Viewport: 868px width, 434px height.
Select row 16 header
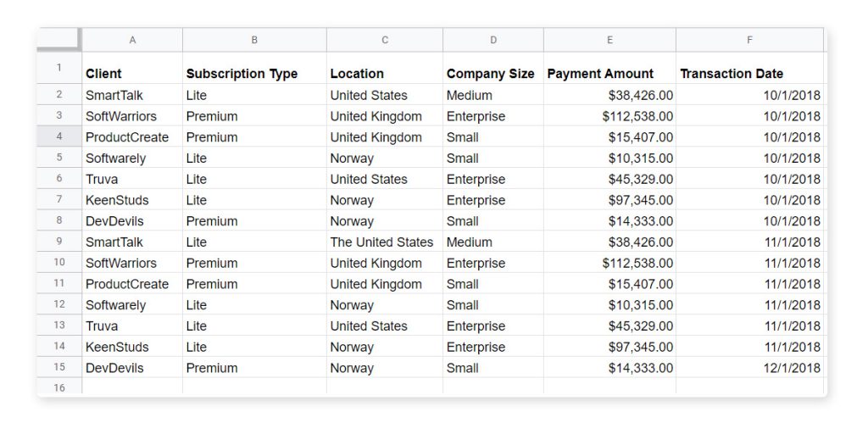pyautogui.click(x=59, y=387)
